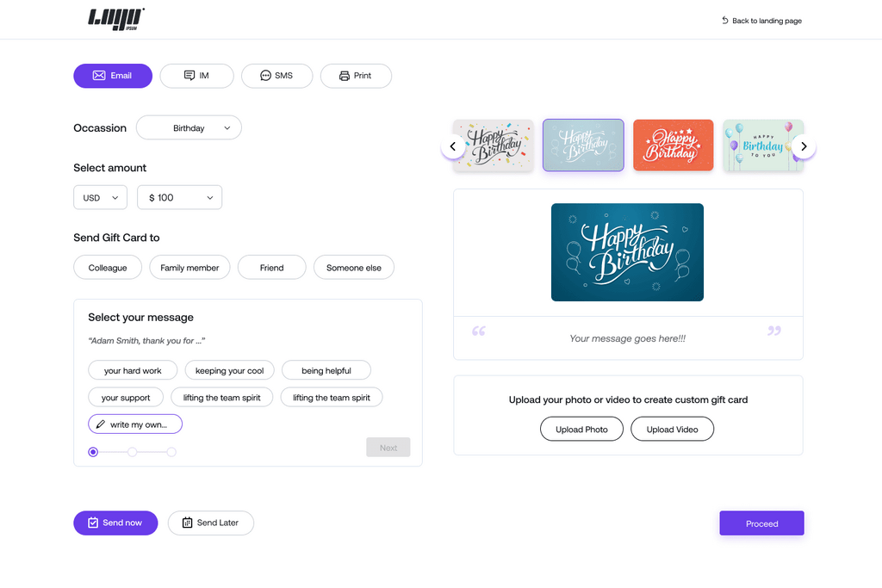Image resolution: width=882 pixels, height=588 pixels.
Task: Advance card carousel with next arrow
Action: point(803,146)
